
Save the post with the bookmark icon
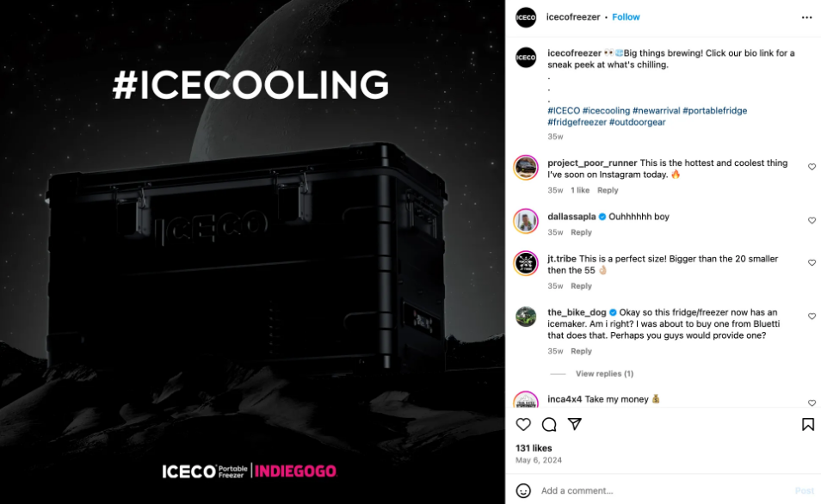pyautogui.click(x=808, y=424)
